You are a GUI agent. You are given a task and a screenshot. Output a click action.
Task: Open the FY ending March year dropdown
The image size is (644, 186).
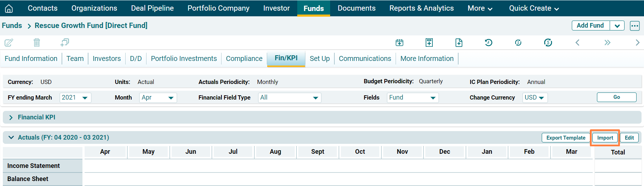click(75, 97)
